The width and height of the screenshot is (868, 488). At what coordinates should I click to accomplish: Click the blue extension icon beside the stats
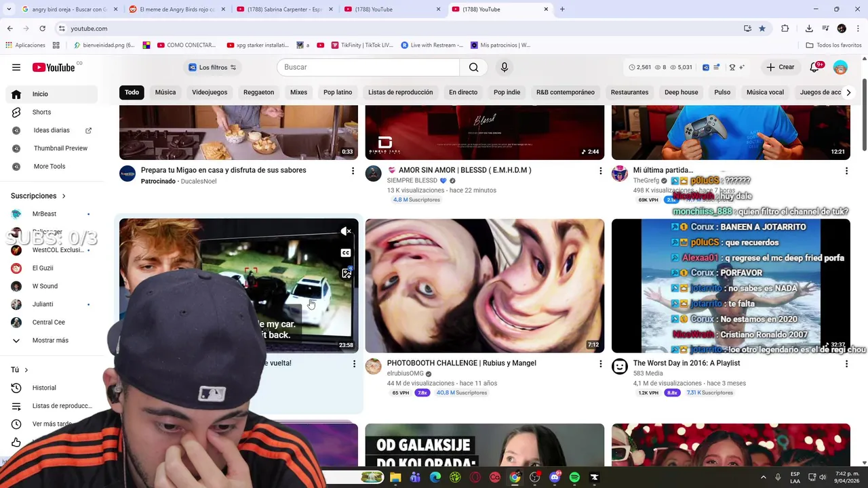coord(706,67)
